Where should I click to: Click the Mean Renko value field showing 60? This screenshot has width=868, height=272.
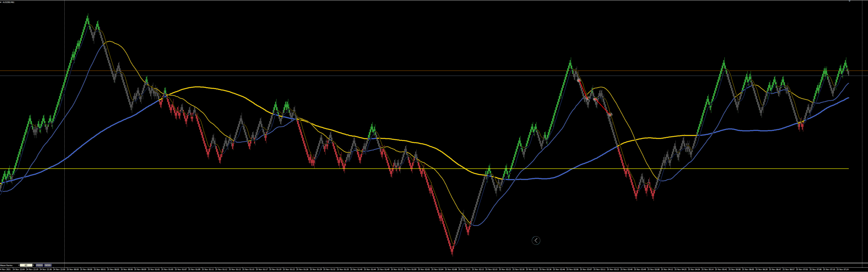[x=26, y=265]
